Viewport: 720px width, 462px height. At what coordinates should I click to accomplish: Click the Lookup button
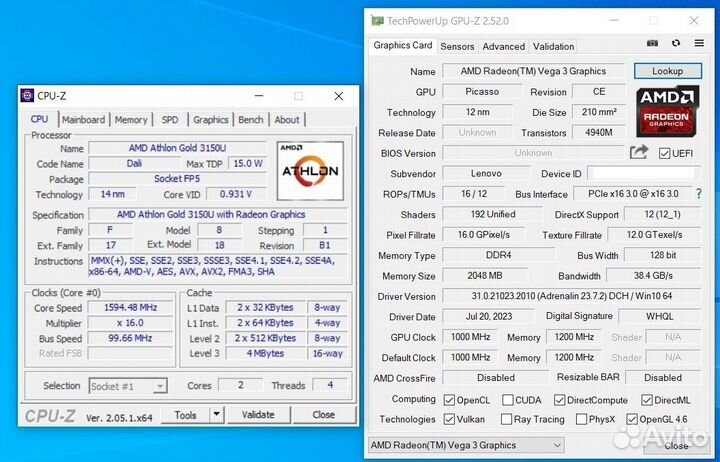668,71
